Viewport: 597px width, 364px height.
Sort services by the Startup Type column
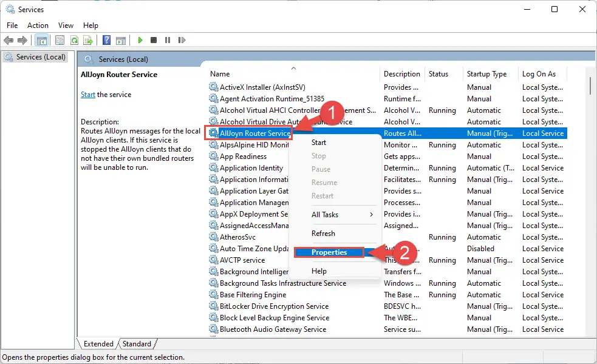[486, 74]
